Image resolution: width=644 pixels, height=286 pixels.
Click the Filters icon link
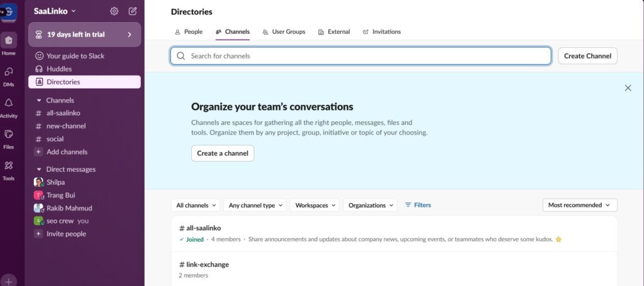pos(418,205)
